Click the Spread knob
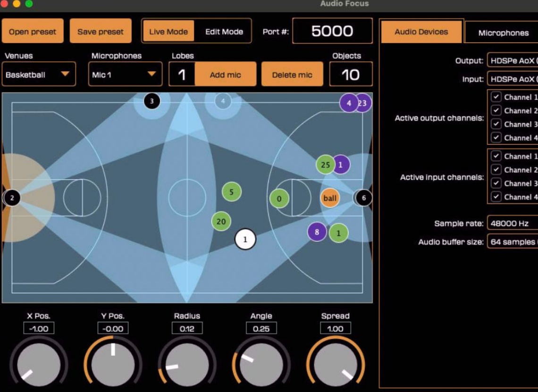The width and height of the screenshot is (538, 392). (x=335, y=365)
